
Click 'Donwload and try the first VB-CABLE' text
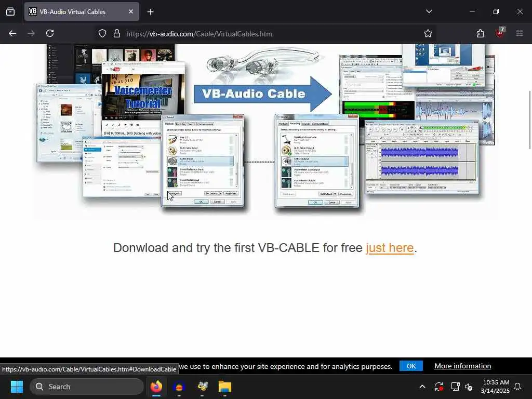216,248
